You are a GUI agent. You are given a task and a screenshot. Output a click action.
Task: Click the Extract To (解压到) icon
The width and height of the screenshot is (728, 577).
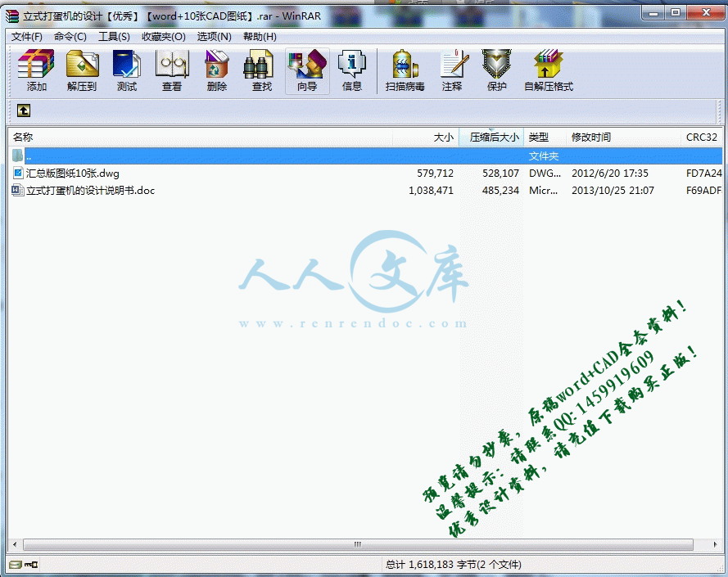(x=82, y=70)
